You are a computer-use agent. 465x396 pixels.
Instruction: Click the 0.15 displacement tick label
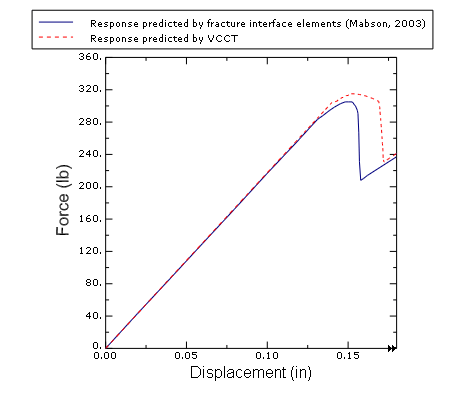click(x=348, y=356)
